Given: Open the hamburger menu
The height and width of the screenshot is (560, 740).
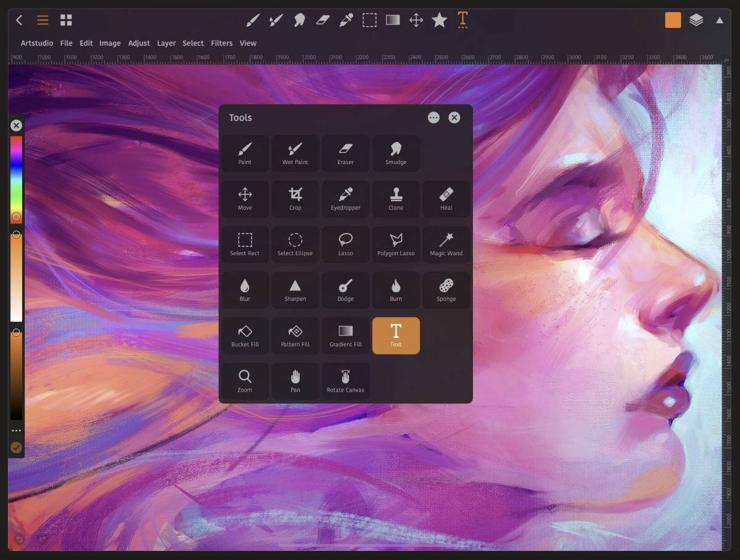Looking at the screenshot, I should pyautogui.click(x=43, y=20).
